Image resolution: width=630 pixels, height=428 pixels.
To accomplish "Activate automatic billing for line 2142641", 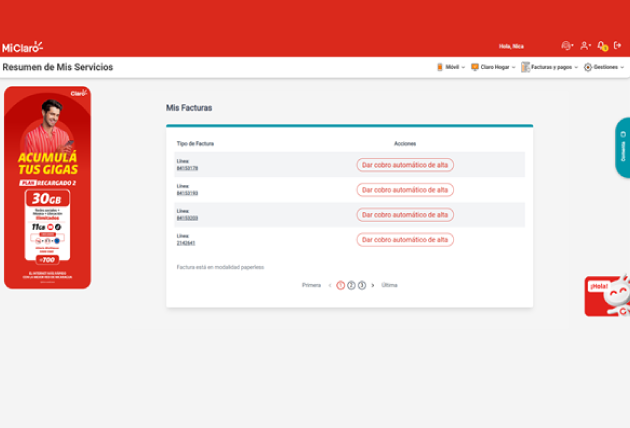I will [405, 240].
